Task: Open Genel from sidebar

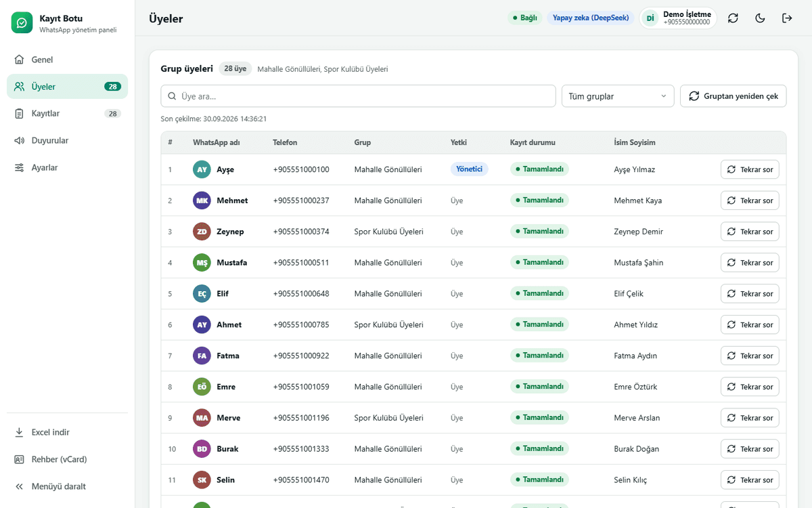Action: pos(67,60)
